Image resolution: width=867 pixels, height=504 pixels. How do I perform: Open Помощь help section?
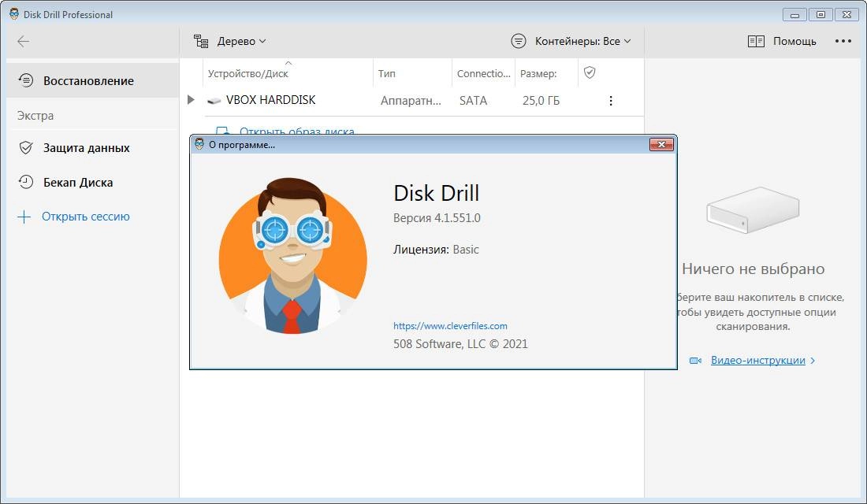[794, 42]
